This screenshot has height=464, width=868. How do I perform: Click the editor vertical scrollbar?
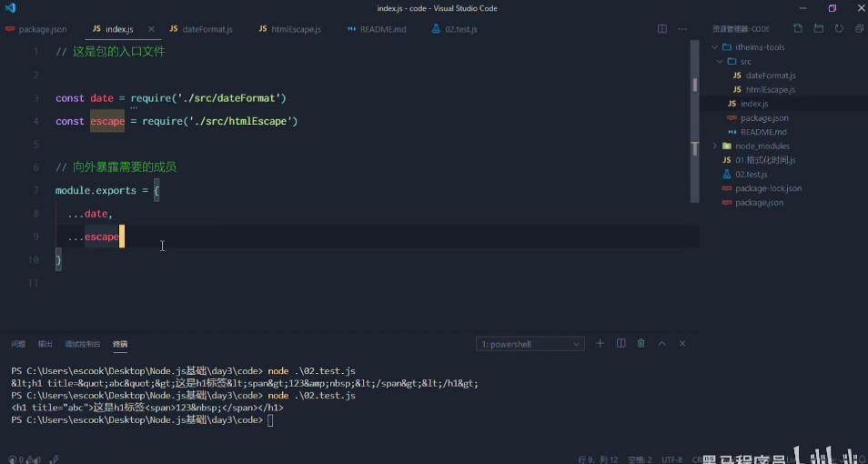click(x=695, y=122)
